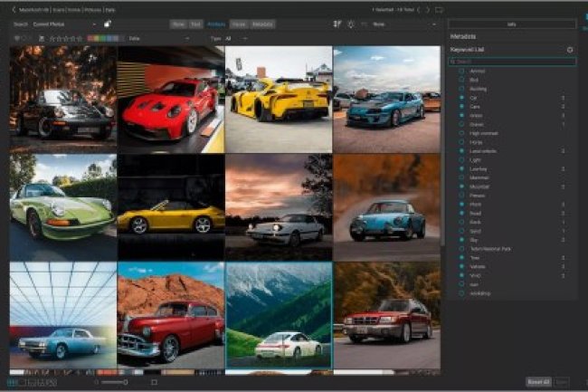Screen dimensions: 588x392
Task: Click the sort icon left of the None dropdown
Action: click(x=338, y=24)
